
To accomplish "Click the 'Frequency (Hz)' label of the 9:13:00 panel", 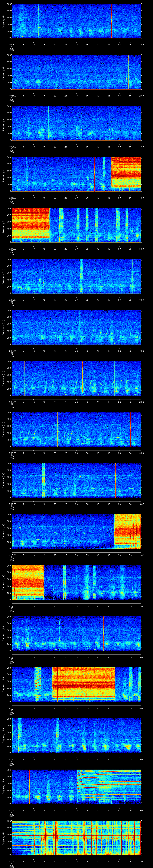I will 3,685.
